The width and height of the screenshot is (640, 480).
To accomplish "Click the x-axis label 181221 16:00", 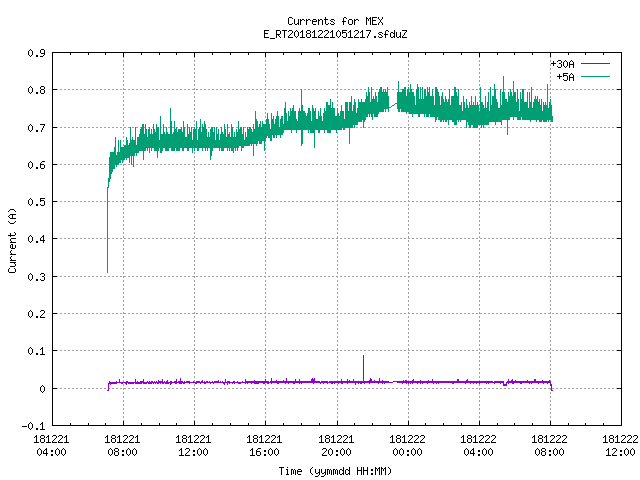I will (264, 446).
